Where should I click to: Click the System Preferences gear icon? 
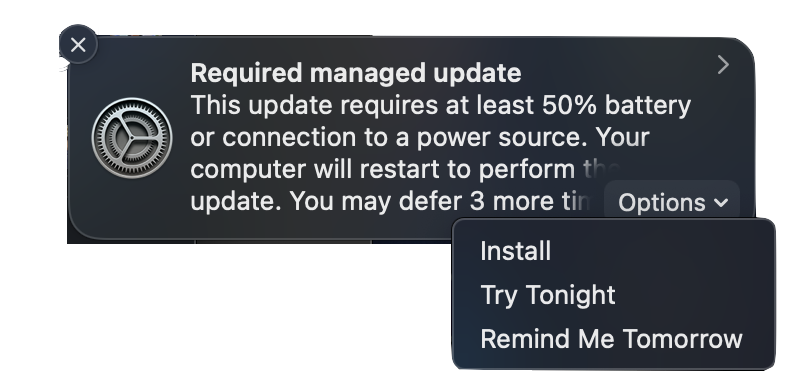click(x=132, y=138)
